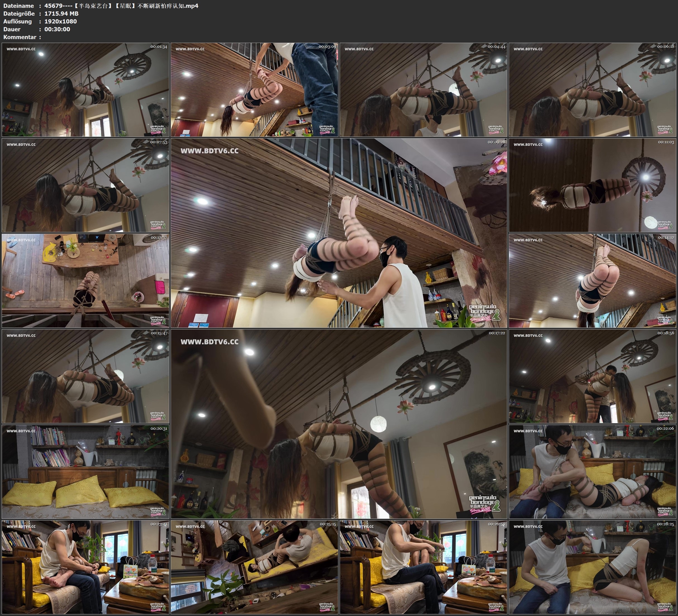The image size is (678, 616).
Task: Open the frame marked 00:23:41
Action: (85, 567)
